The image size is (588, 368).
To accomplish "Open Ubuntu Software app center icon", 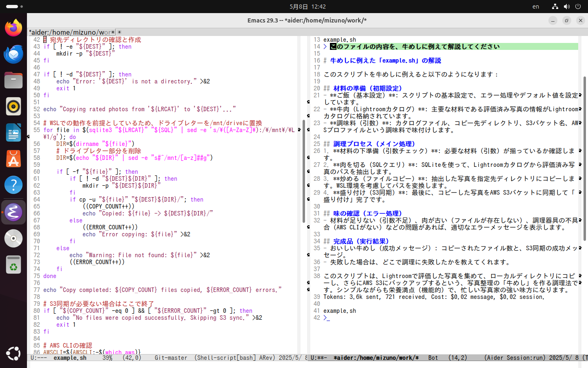I will [x=13, y=159].
